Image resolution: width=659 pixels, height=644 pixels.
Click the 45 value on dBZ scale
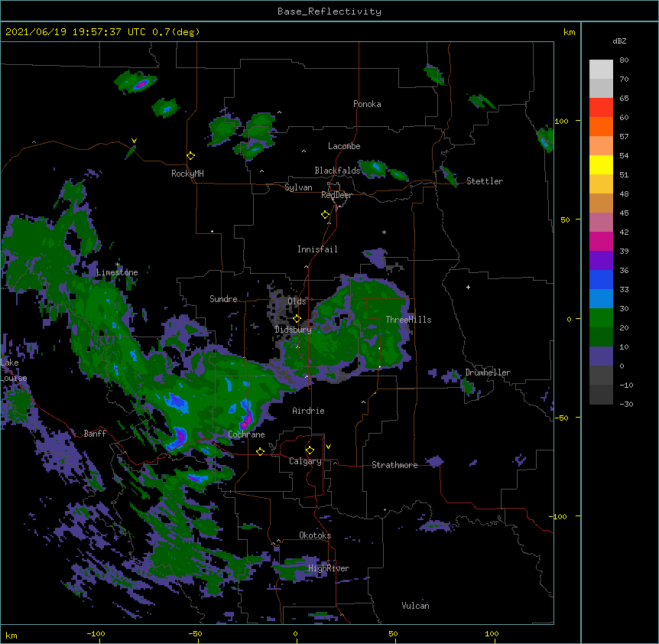(624, 213)
